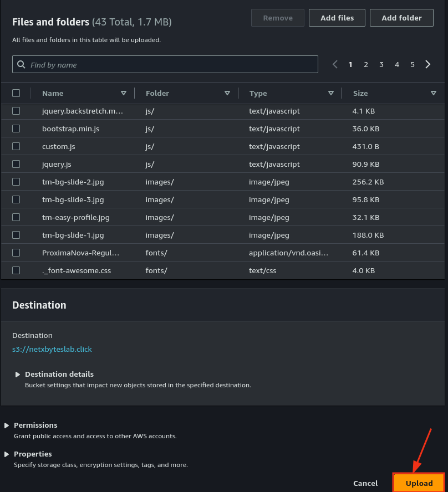Click the Add files button
The height and width of the screenshot is (492, 448).
tap(337, 18)
